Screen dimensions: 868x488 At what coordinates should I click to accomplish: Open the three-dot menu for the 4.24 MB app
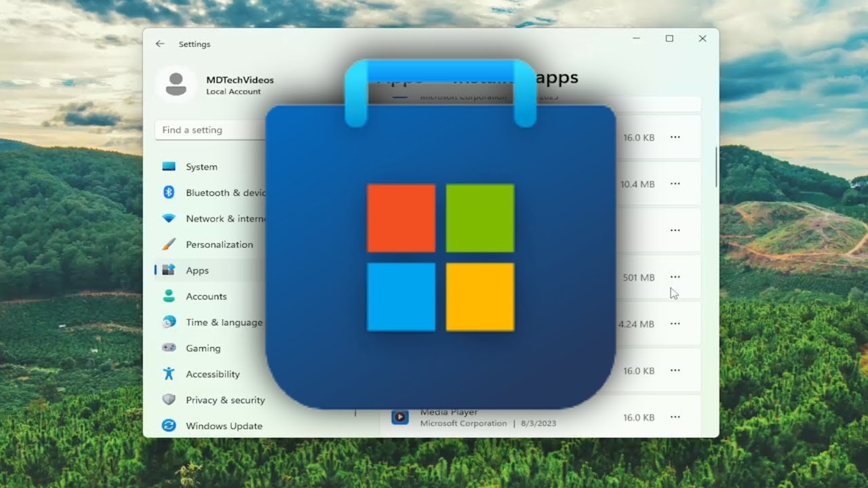pos(675,324)
